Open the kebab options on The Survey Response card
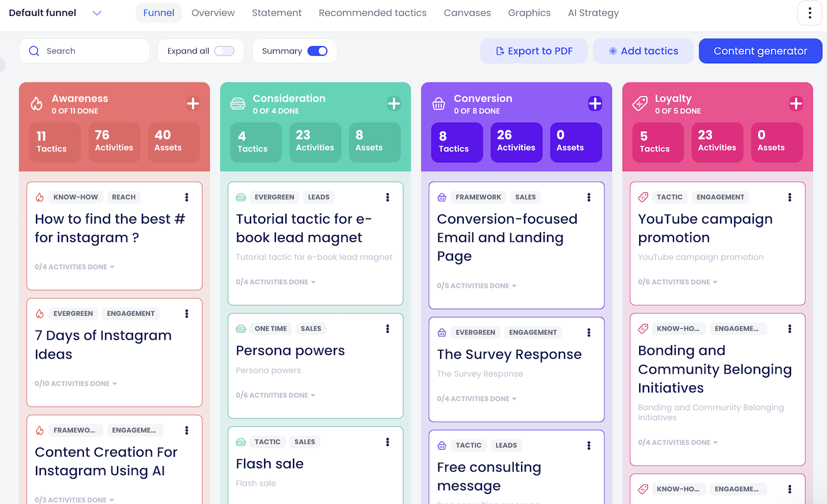This screenshot has width=827, height=504. [x=589, y=332]
